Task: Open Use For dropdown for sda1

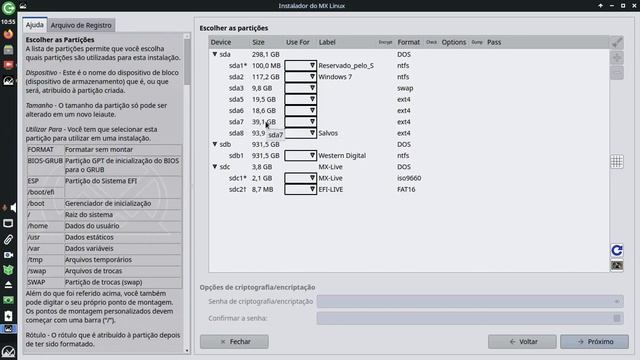Action: tap(300, 65)
